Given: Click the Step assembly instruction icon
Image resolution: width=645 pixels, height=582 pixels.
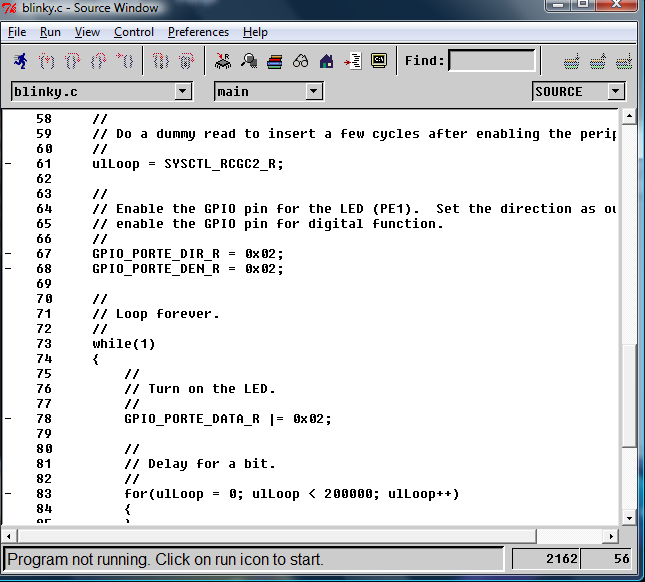Looking at the screenshot, I should (x=160, y=61).
